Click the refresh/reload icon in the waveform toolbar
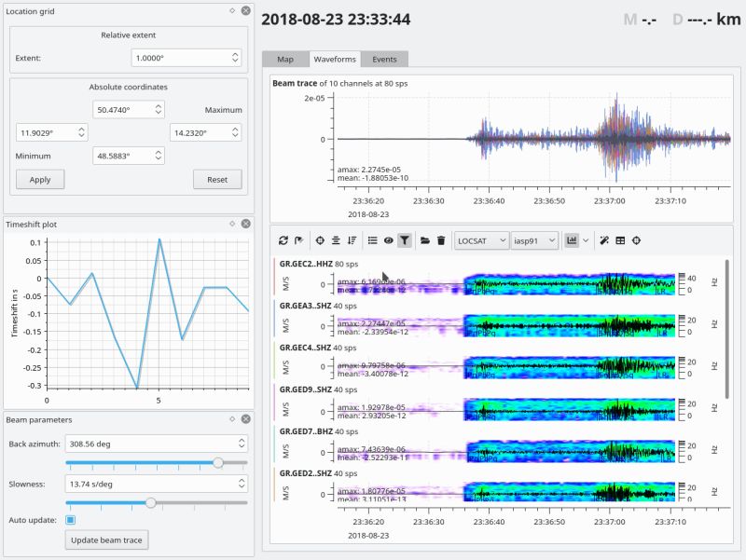The image size is (746, 560). [283, 239]
